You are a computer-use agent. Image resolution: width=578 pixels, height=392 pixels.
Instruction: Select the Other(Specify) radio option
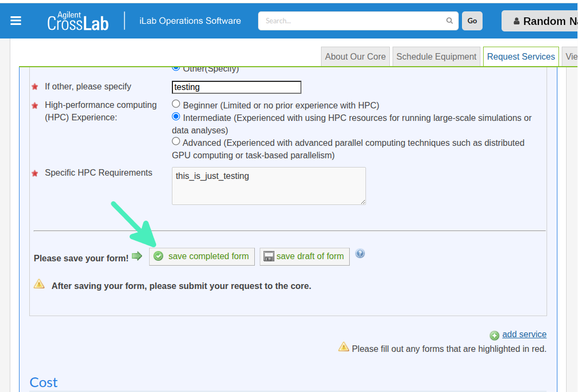[x=176, y=68]
